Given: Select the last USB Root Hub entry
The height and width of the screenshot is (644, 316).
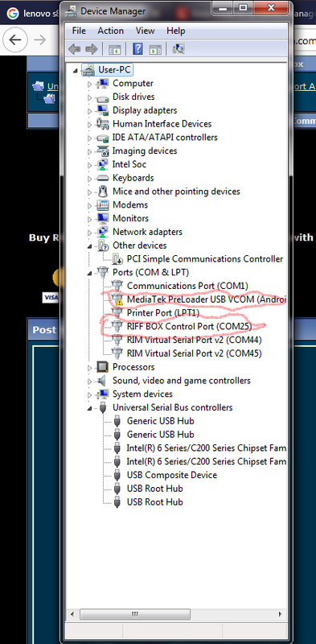Looking at the screenshot, I should (x=154, y=502).
